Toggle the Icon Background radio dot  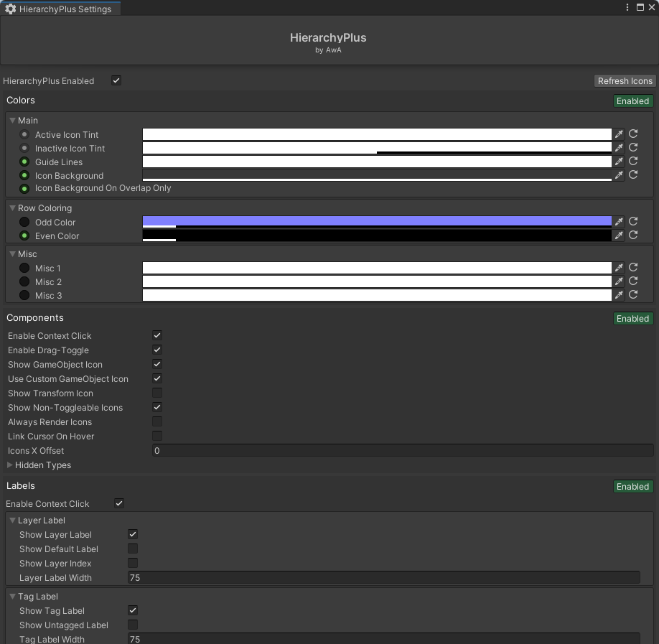pyautogui.click(x=24, y=175)
